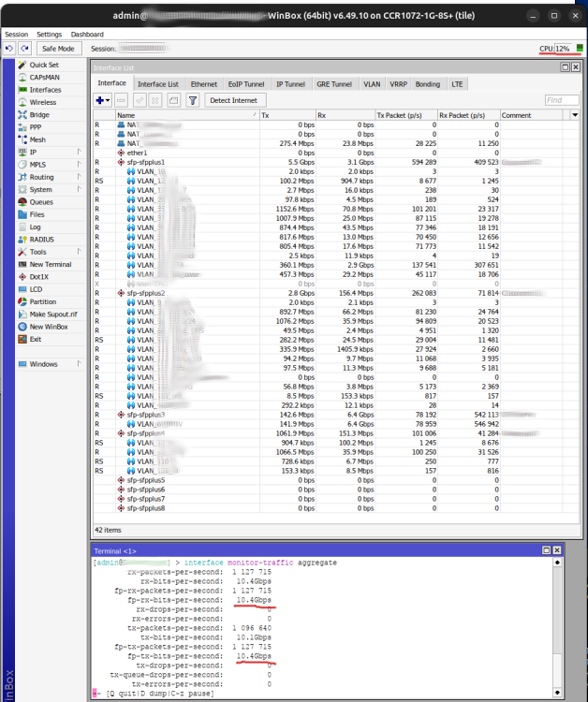
Task: Switch to the Bonding tab
Action: [x=427, y=84]
